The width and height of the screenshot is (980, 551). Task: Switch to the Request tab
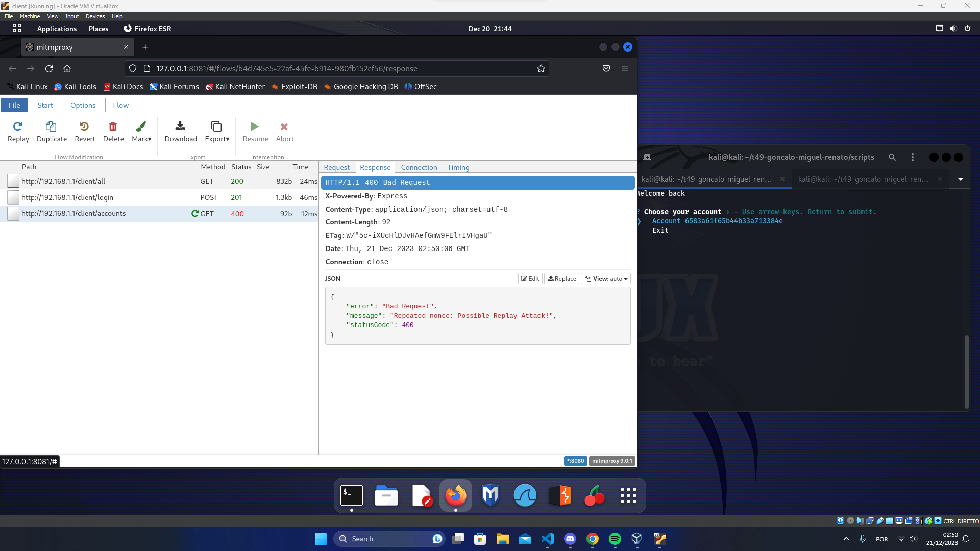tap(336, 167)
